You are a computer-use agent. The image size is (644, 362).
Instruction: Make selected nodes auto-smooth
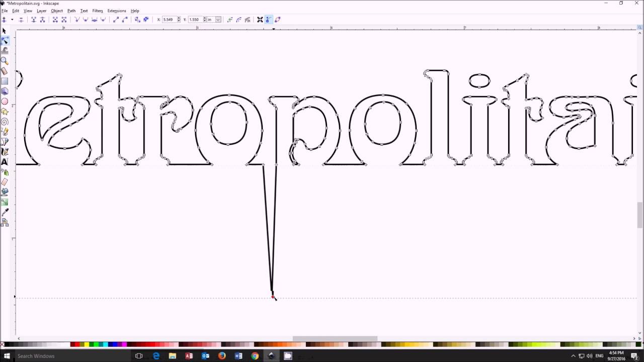tap(103, 20)
